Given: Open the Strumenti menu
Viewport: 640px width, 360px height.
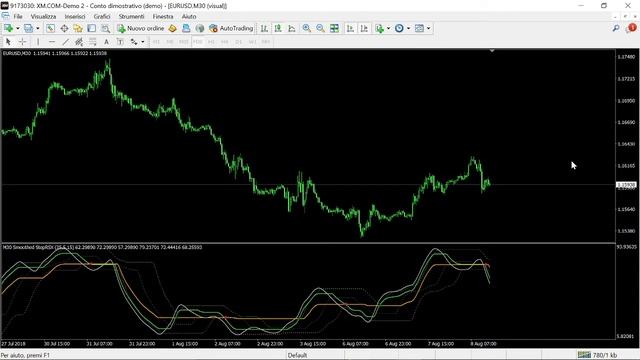Looking at the screenshot, I should (131, 16).
